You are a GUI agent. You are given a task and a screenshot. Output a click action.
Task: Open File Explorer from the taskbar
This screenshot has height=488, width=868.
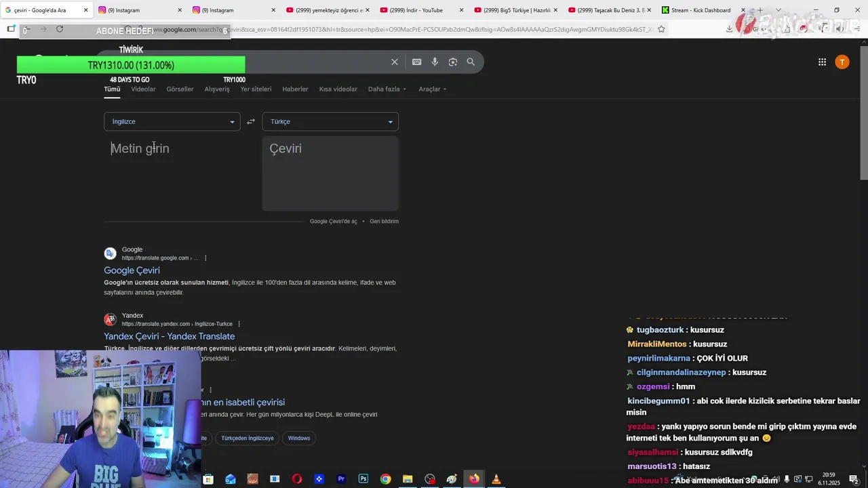[x=408, y=479]
